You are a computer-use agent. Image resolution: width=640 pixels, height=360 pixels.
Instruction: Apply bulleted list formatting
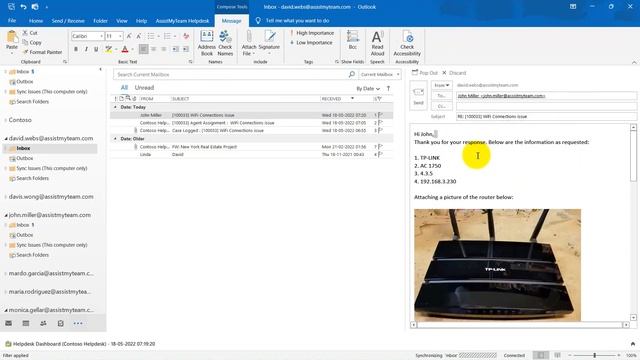[151, 36]
